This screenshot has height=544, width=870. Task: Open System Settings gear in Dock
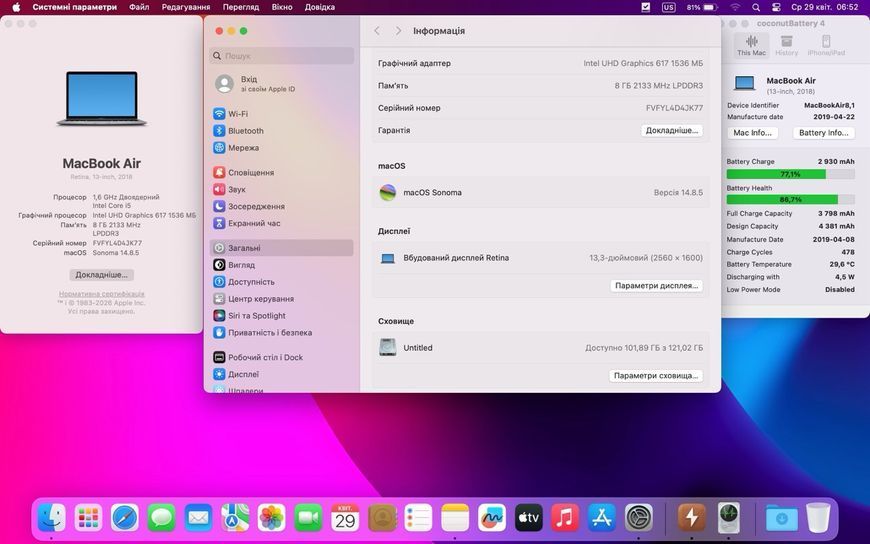click(639, 518)
